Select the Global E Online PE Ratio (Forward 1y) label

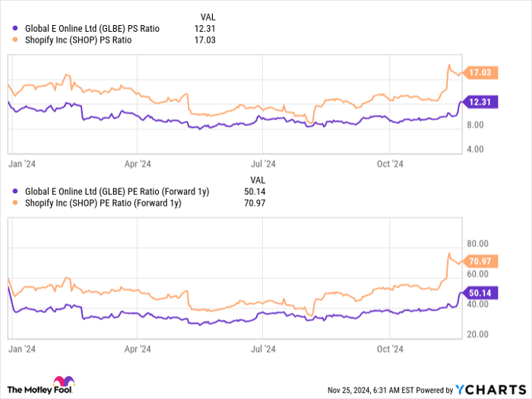pyautogui.click(x=117, y=191)
